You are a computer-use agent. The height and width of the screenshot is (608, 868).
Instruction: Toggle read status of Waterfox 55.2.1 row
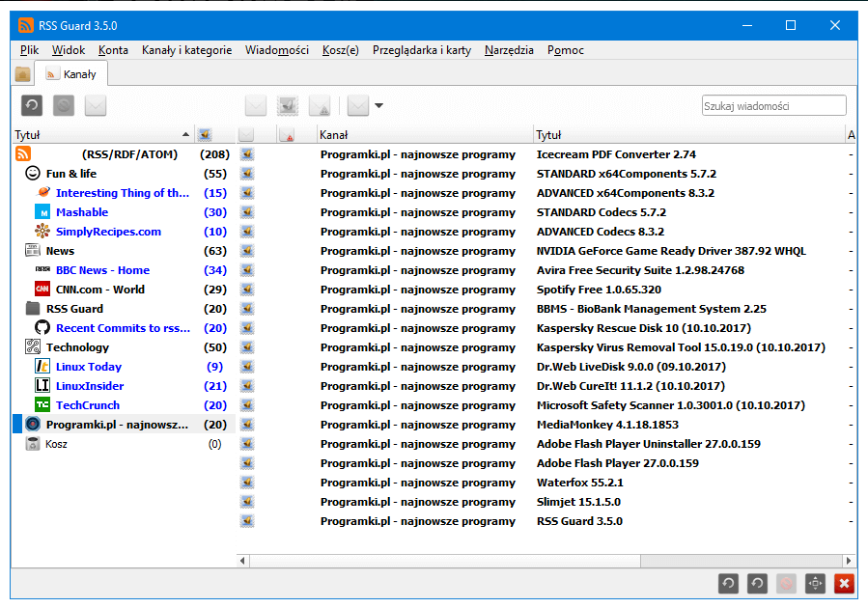247,483
